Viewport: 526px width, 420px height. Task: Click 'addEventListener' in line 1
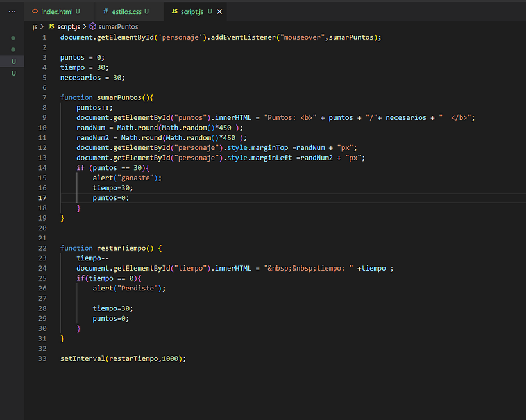(x=243, y=37)
